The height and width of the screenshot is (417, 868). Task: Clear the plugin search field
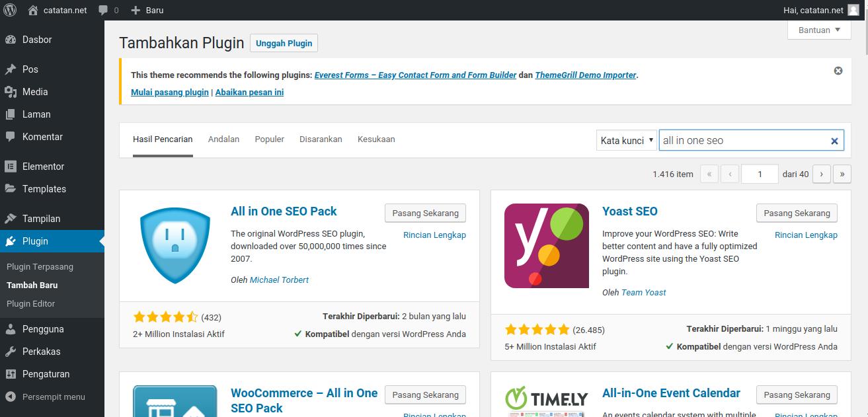click(834, 141)
